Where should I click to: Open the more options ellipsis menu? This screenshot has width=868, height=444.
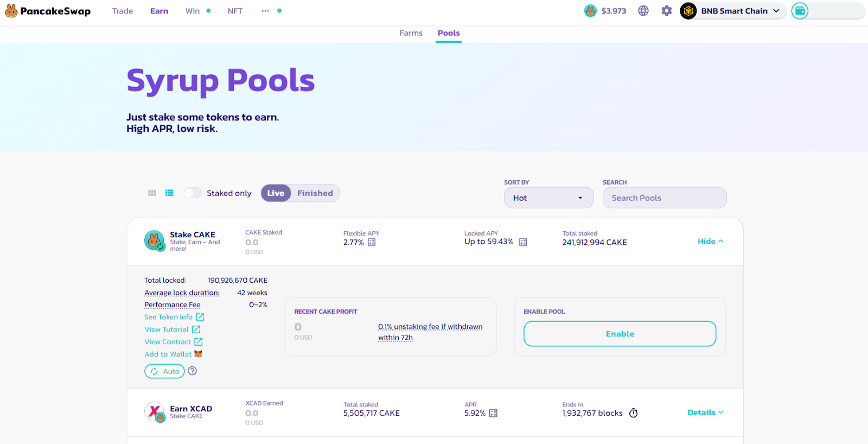(265, 11)
